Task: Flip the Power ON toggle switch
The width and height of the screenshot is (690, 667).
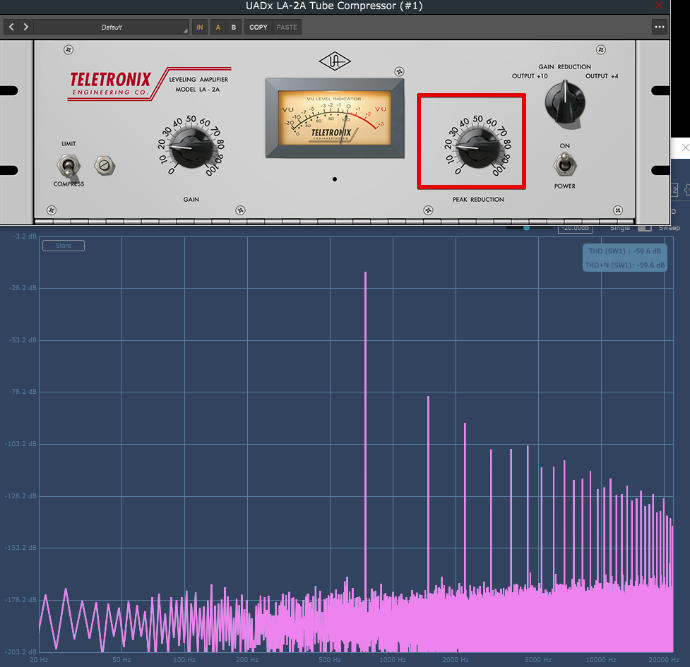Action: 565,165
